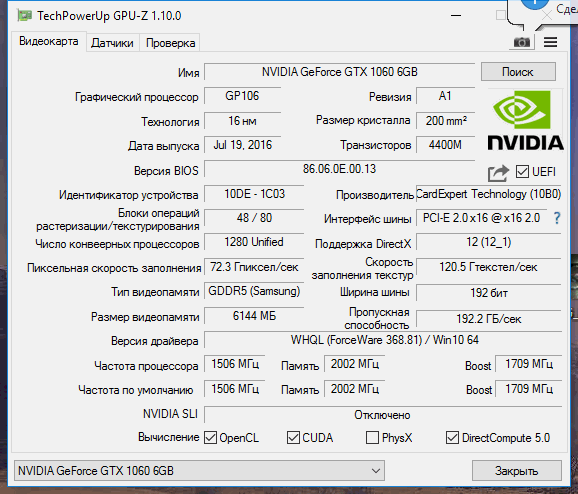
Task: Minimize the GPU-Z window
Action: pyautogui.click(x=456, y=15)
